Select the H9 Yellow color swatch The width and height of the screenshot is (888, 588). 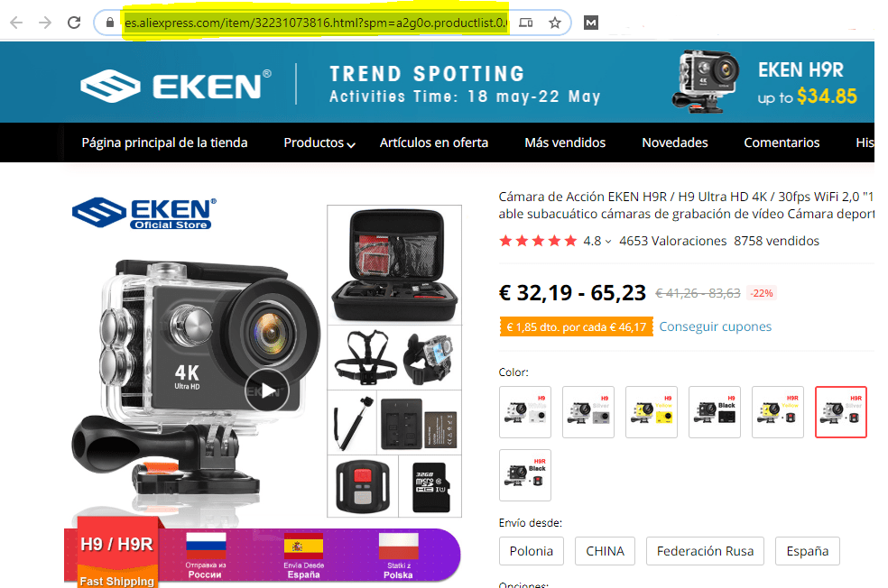pos(652,412)
